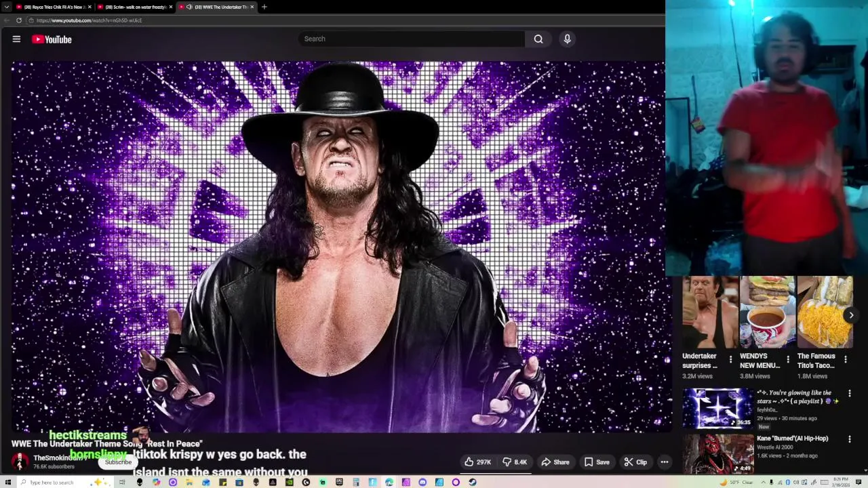Viewport: 868px width, 488px height.
Task: Open volume control in system tray
Action: coord(796,482)
